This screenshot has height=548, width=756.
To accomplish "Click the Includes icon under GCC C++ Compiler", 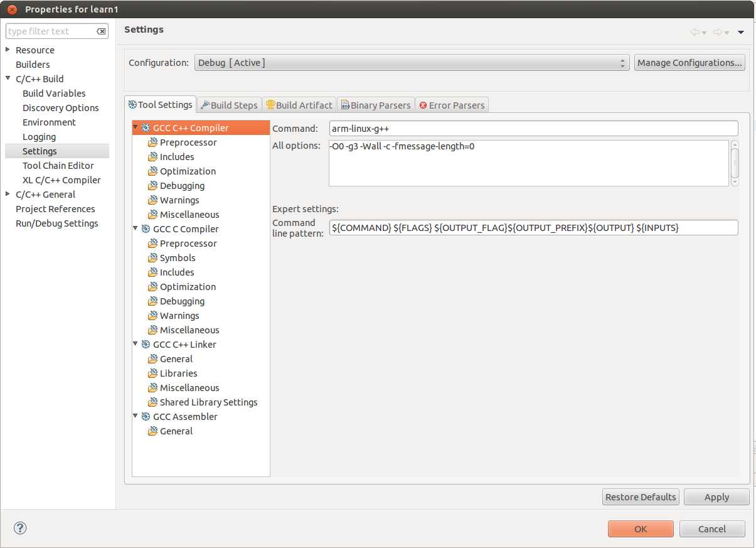I will coord(152,157).
